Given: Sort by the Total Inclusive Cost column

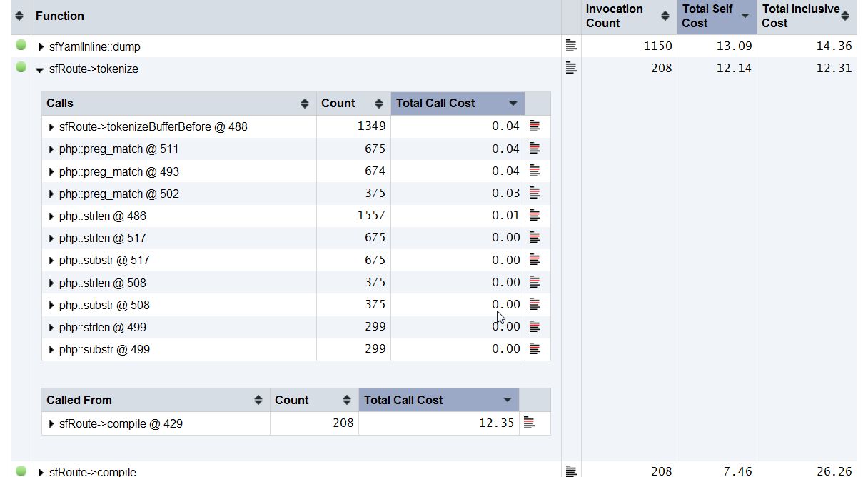Looking at the screenshot, I should (806, 16).
